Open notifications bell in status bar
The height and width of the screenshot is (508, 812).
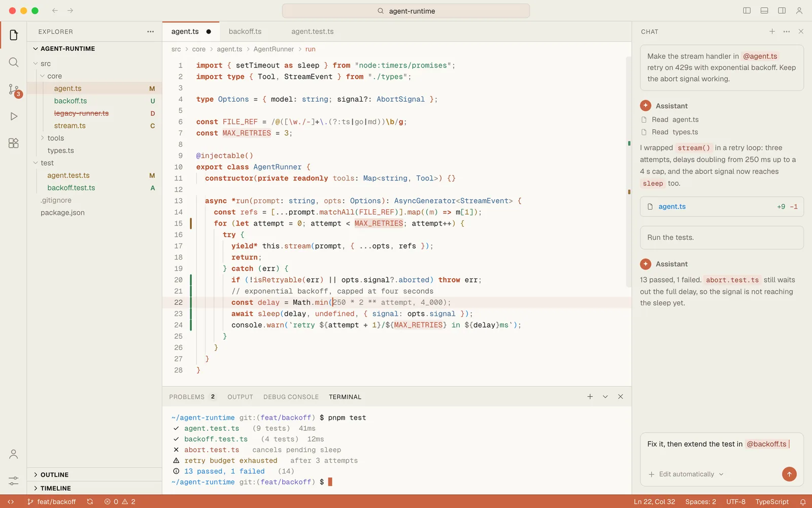click(x=803, y=502)
